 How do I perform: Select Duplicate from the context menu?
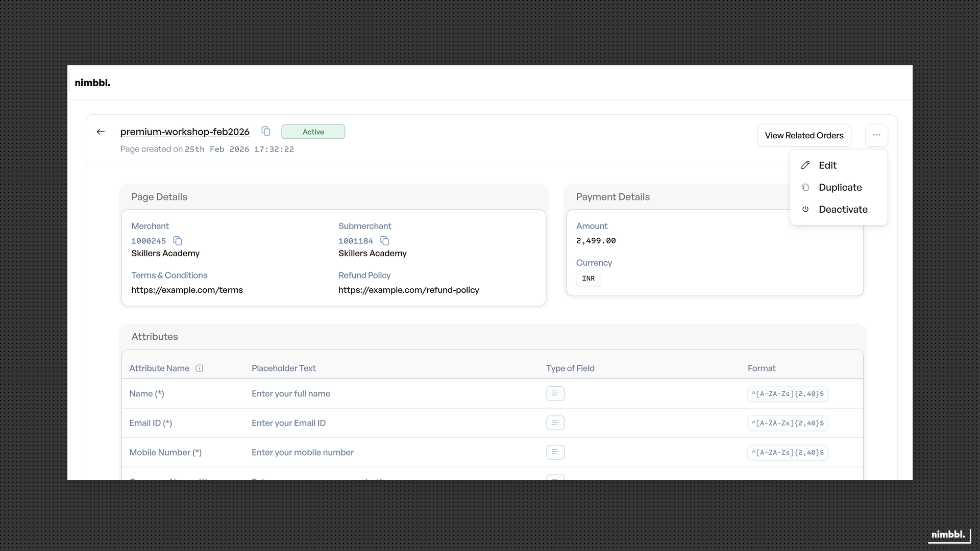(840, 187)
